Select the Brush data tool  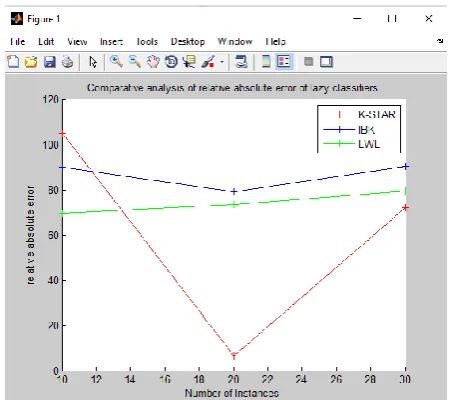click(208, 62)
